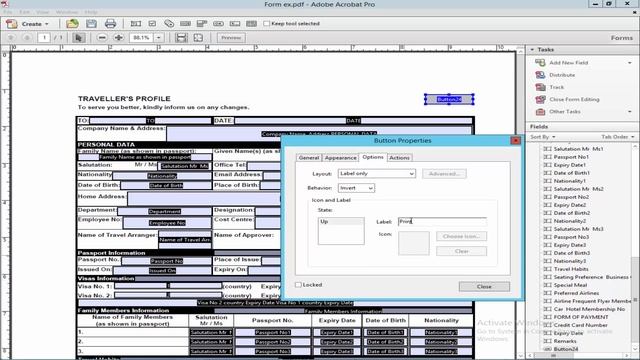Click the Close Form Editing icon
640x360 pixels.
point(540,99)
